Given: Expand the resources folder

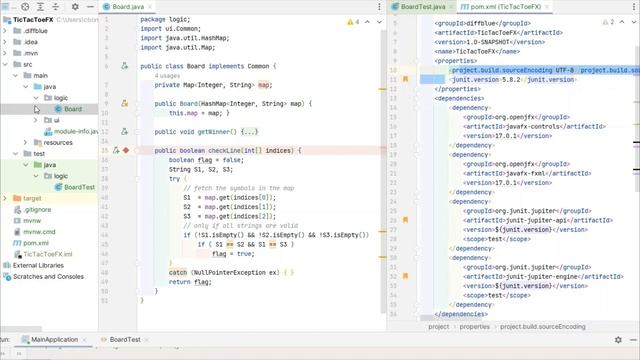Looking at the screenshot, I should point(26,142).
